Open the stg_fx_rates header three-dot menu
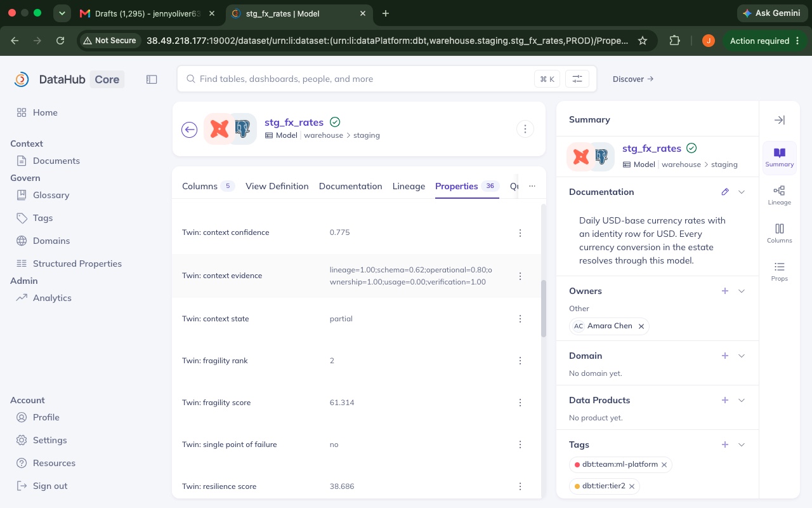 click(x=525, y=129)
